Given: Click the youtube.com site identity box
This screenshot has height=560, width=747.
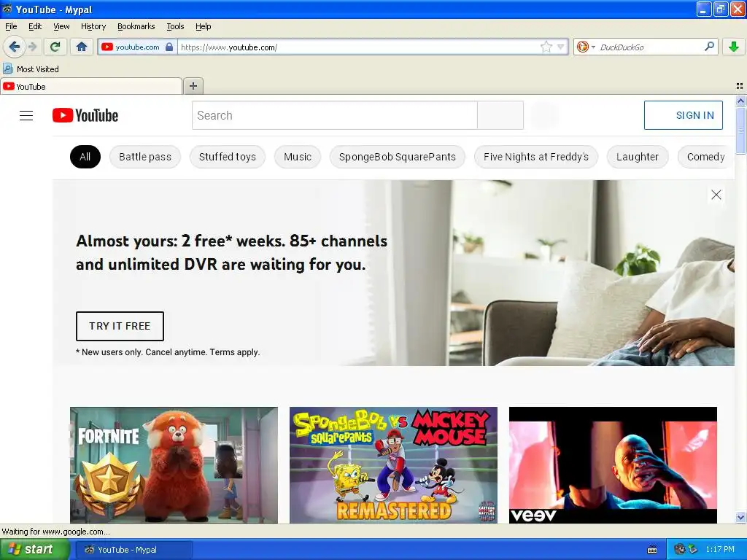Looking at the screenshot, I should (x=137, y=47).
